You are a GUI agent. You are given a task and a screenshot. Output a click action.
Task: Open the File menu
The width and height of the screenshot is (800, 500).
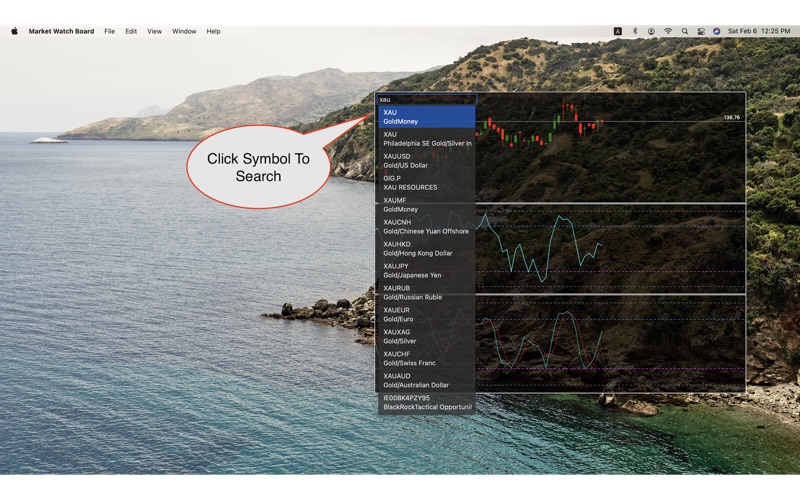point(110,31)
